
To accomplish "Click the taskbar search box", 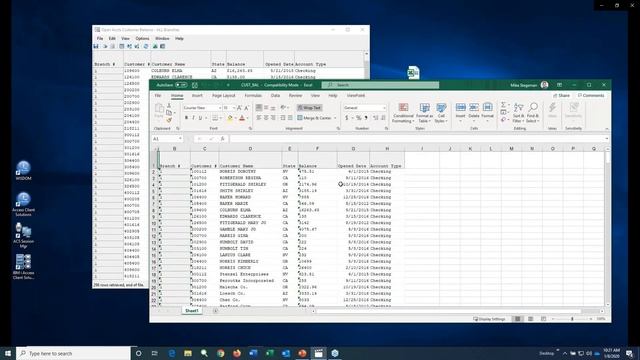I will [x=73, y=353].
